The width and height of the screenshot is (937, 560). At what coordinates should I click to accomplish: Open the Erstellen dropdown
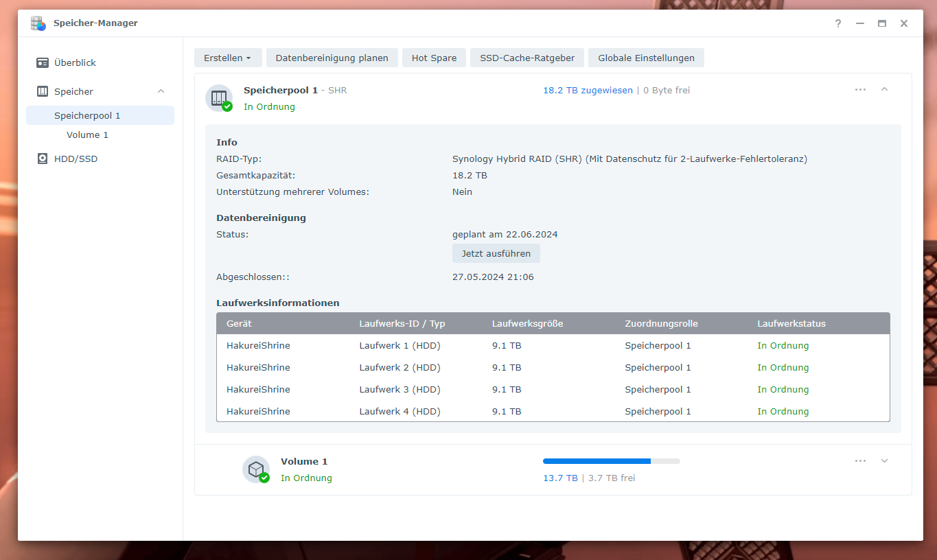tap(228, 58)
